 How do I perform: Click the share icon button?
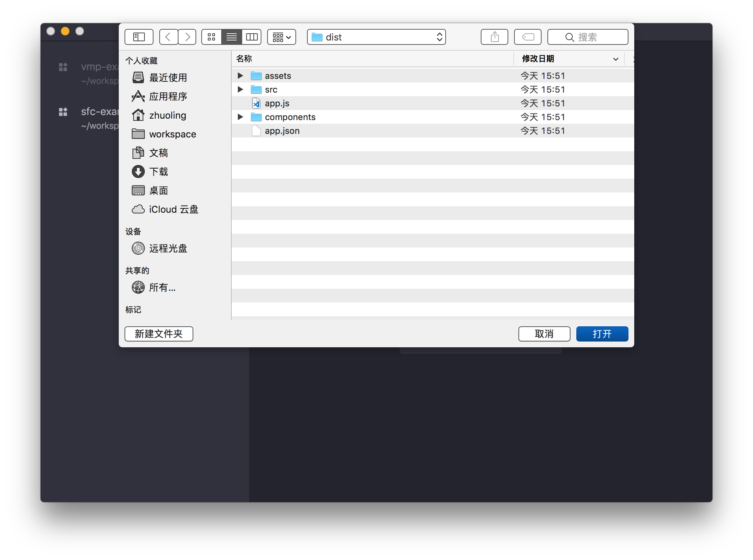pyautogui.click(x=495, y=37)
